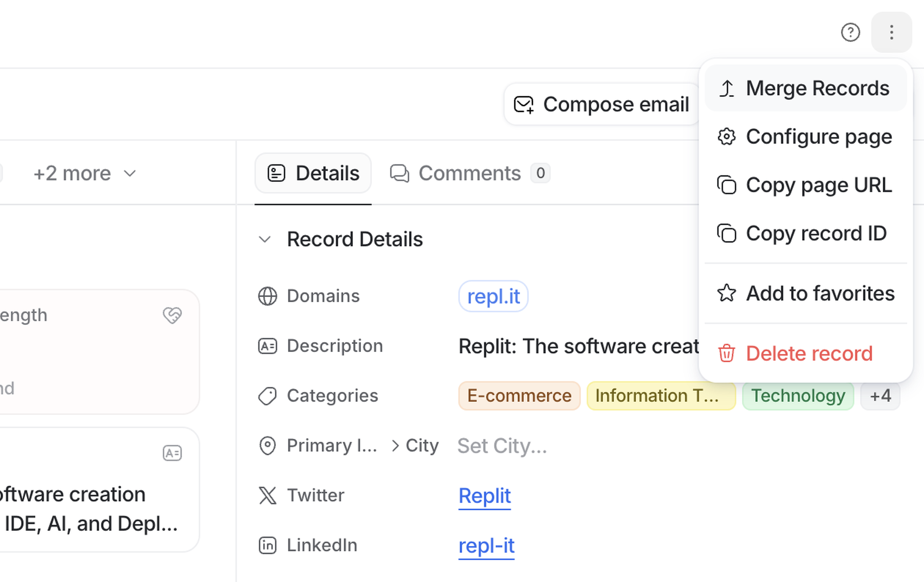Click the Twitter X icon
Screen dimensions: 924x582
point(267,495)
